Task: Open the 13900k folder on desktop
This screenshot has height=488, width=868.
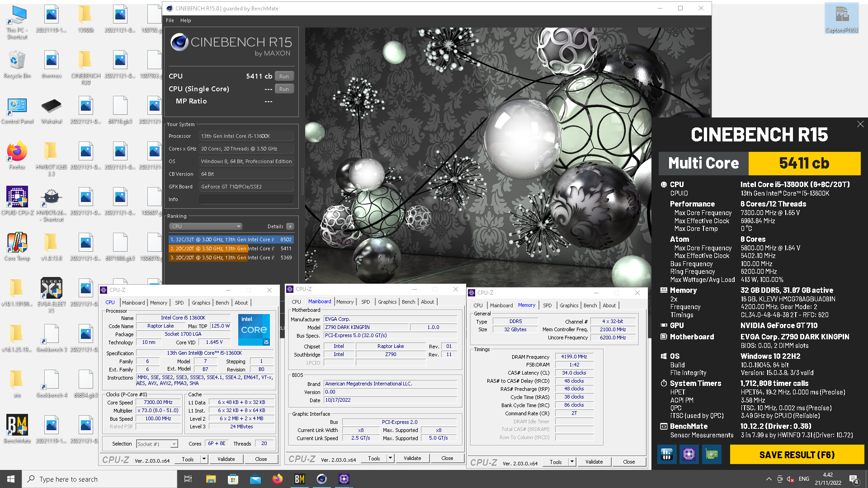Action: 86,19
